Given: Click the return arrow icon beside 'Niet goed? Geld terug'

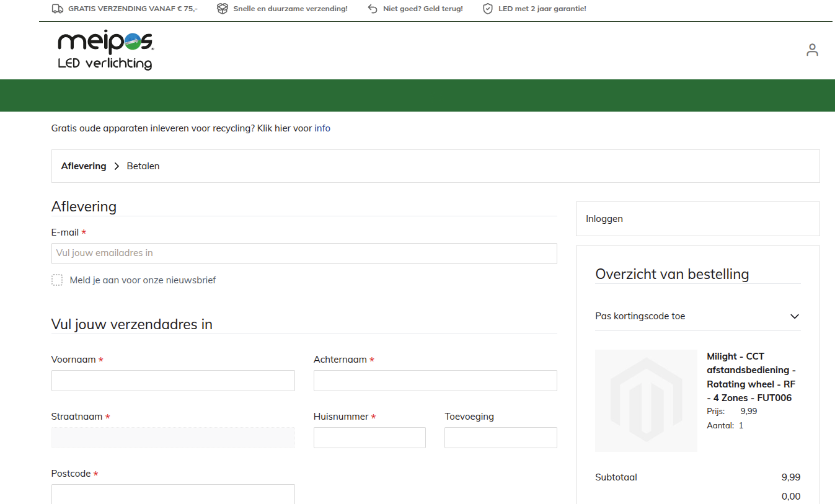Looking at the screenshot, I should tap(372, 9).
